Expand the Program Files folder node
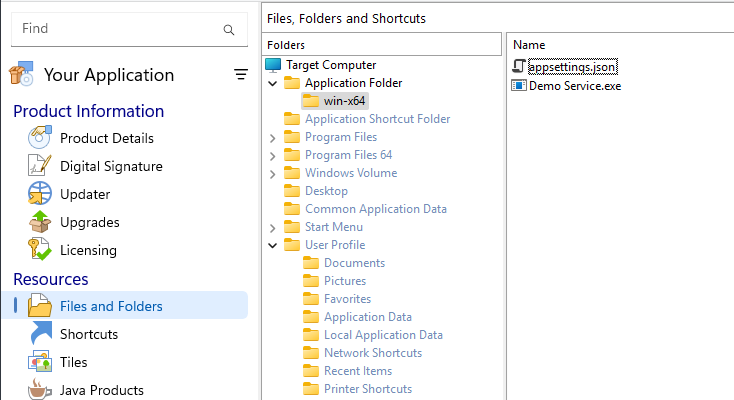 pos(273,138)
